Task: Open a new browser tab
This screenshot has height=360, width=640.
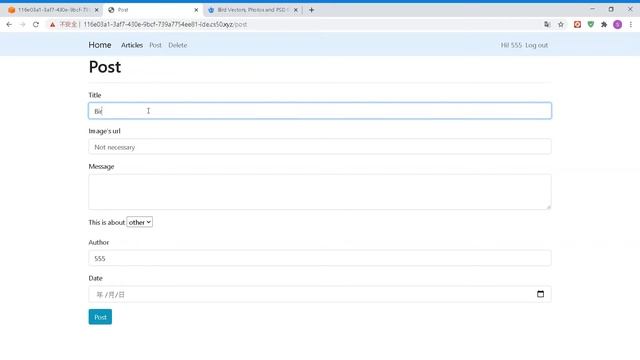Action: [311, 10]
